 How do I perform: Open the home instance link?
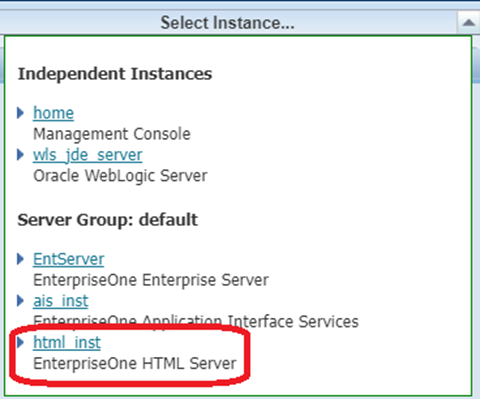(53, 113)
